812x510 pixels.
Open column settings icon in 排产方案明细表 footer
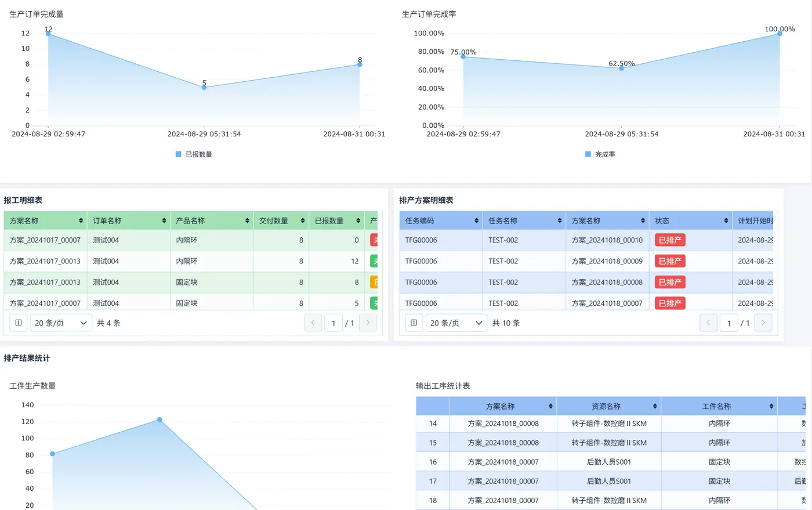pos(414,323)
